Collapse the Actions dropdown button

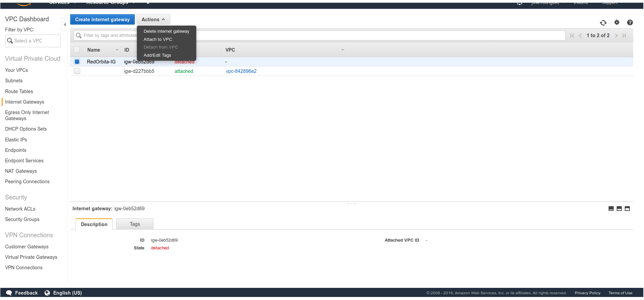click(153, 20)
